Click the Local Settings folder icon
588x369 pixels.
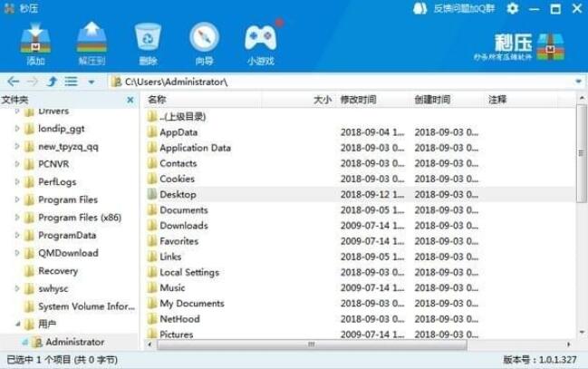point(152,272)
